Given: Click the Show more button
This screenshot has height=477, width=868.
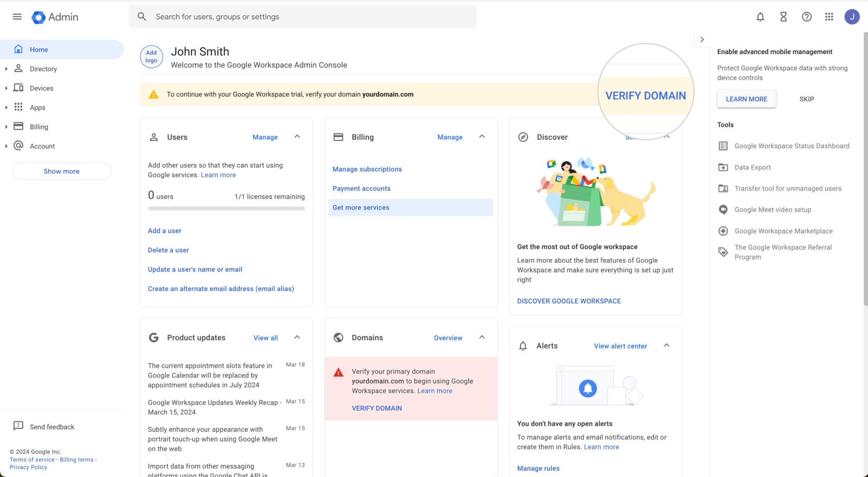Looking at the screenshot, I should click(x=62, y=171).
